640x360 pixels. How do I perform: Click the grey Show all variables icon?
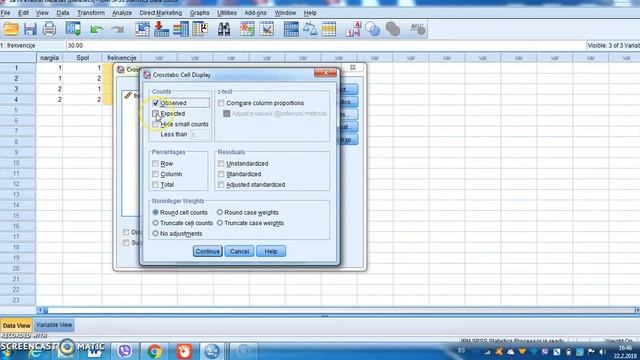coord(393,29)
